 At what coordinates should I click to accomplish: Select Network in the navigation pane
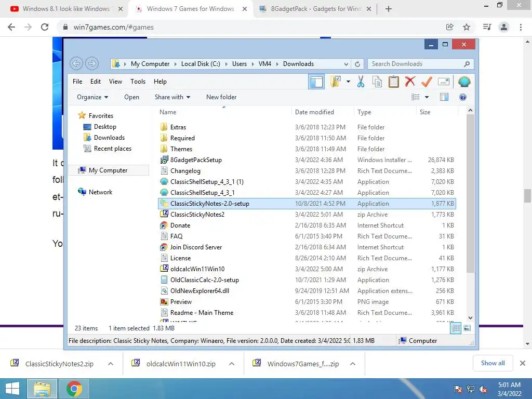pos(95,192)
